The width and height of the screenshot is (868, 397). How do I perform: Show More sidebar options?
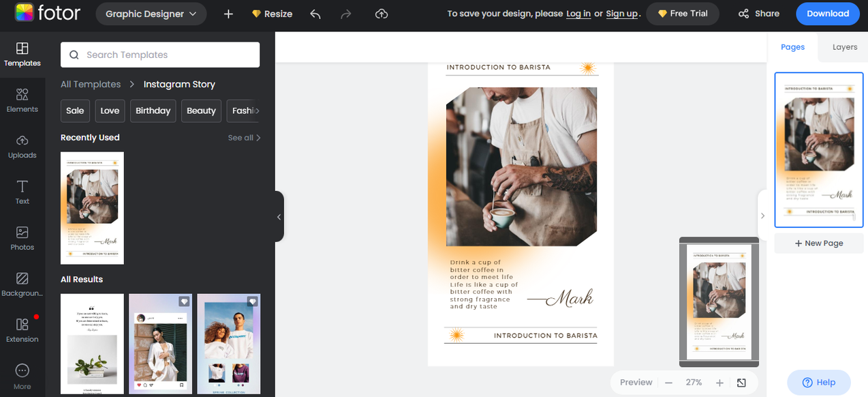point(22,377)
